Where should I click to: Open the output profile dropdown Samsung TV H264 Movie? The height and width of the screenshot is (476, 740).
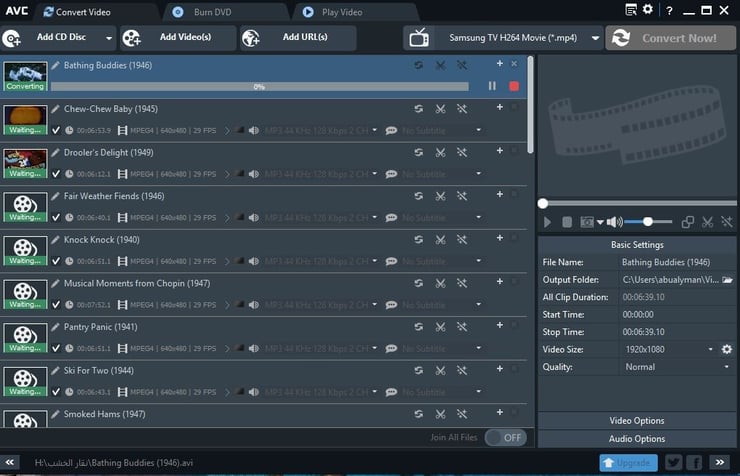pos(504,38)
